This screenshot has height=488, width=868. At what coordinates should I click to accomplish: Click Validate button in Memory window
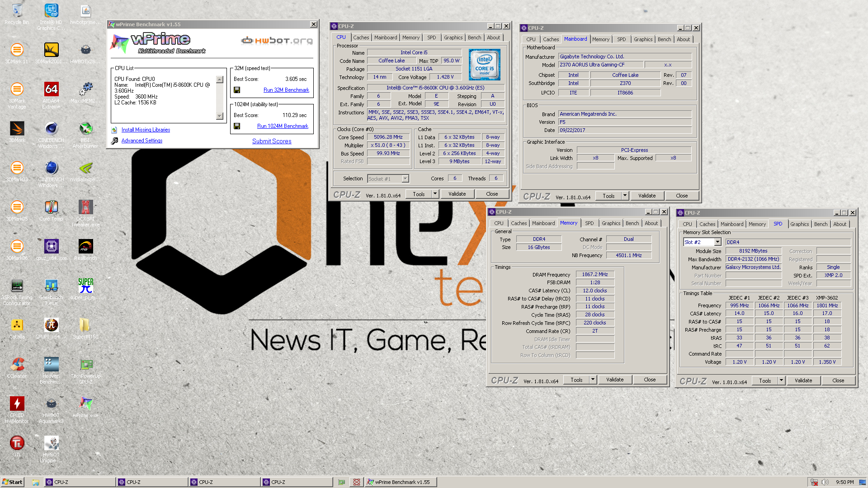615,380
